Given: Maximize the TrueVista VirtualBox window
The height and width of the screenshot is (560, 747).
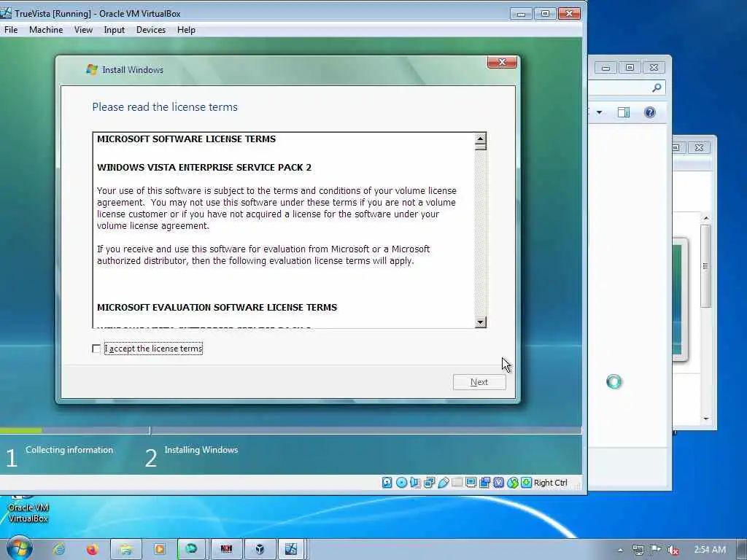Looking at the screenshot, I should tap(545, 14).
